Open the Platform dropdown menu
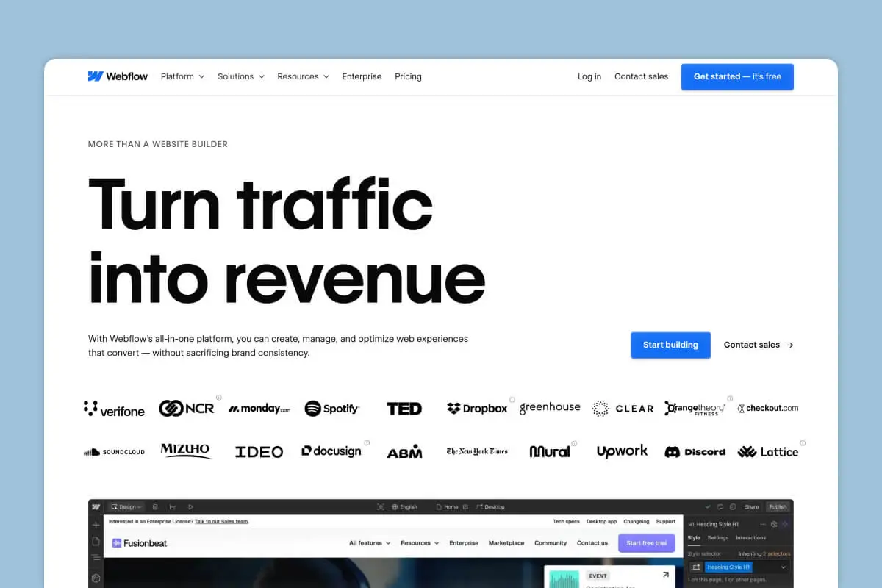This screenshot has width=882, height=588. [x=182, y=76]
